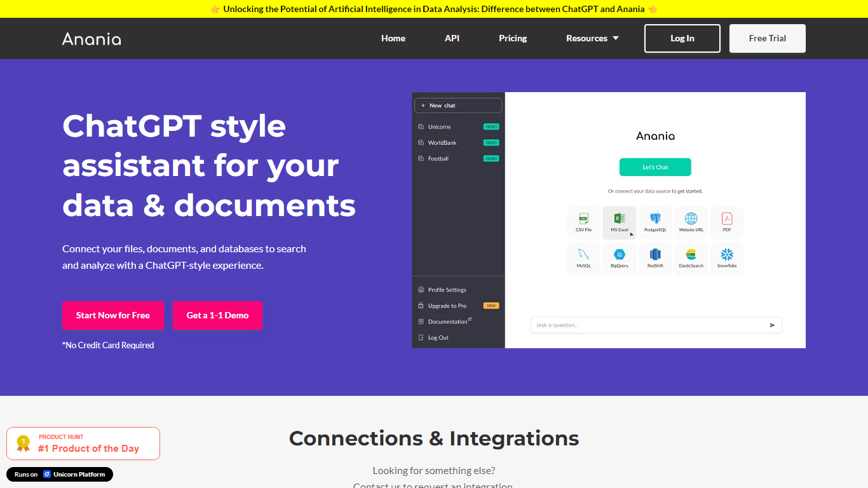Click the Ask a question input field
The height and width of the screenshot is (488, 868).
[648, 325]
